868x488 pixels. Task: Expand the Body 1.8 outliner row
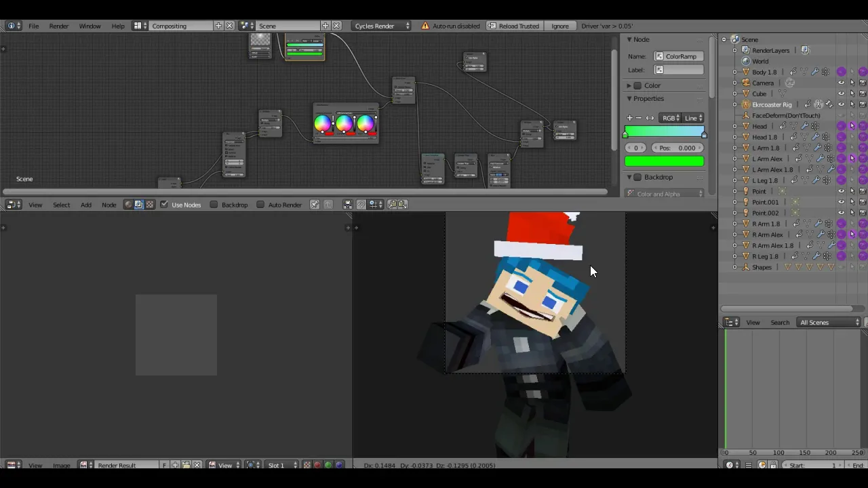click(734, 72)
